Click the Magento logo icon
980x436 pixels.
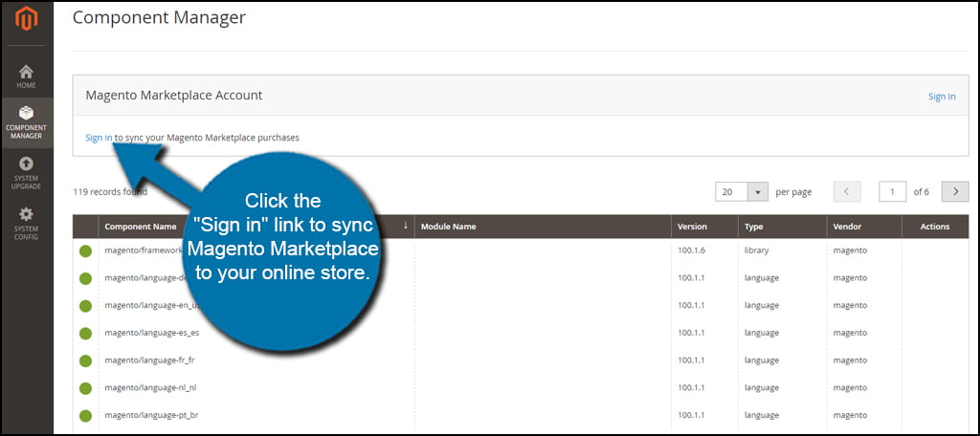coord(26,19)
